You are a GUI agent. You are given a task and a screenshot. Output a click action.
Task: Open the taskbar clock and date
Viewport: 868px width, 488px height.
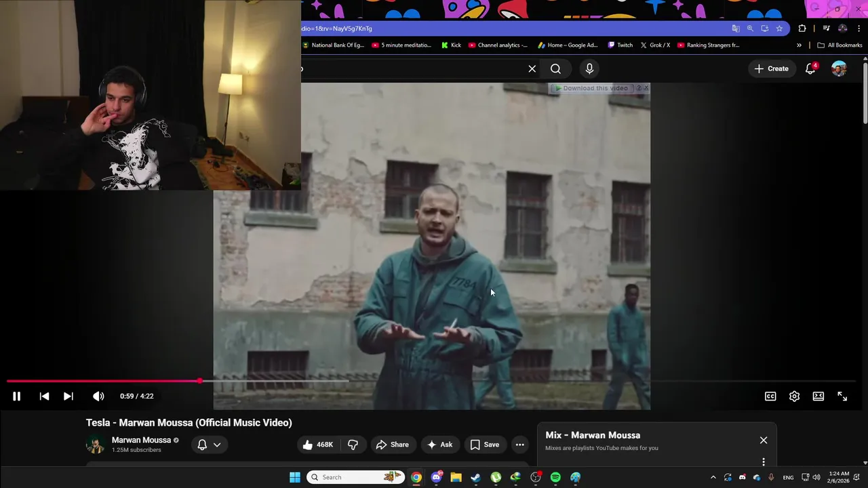tap(839, 477)
